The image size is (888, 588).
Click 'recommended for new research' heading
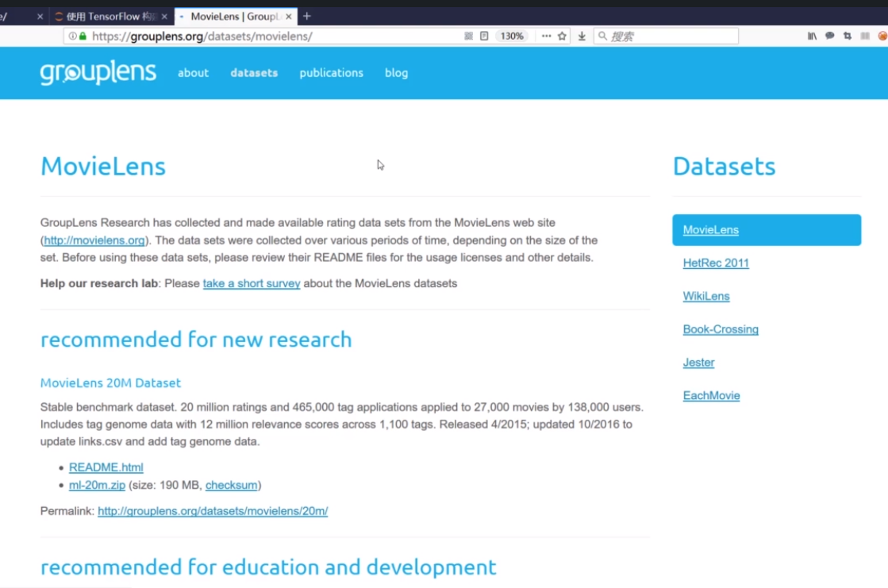click(196, 340)
